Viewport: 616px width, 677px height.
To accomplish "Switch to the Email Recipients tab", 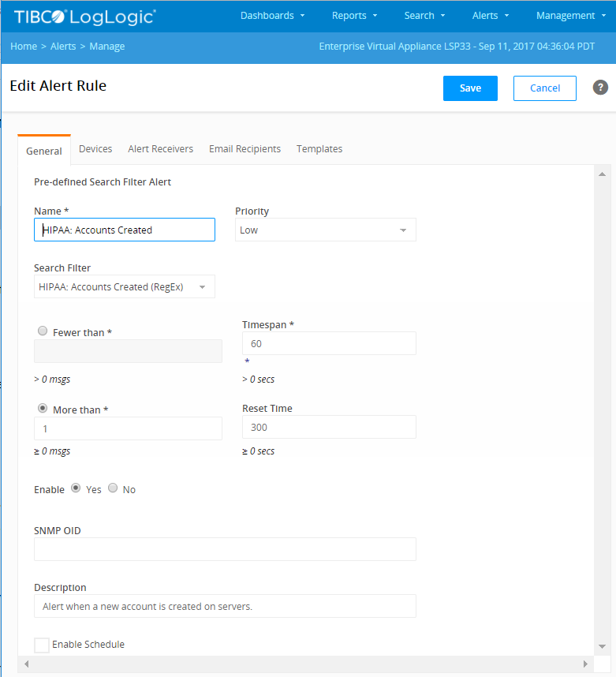I will [245, 149].
